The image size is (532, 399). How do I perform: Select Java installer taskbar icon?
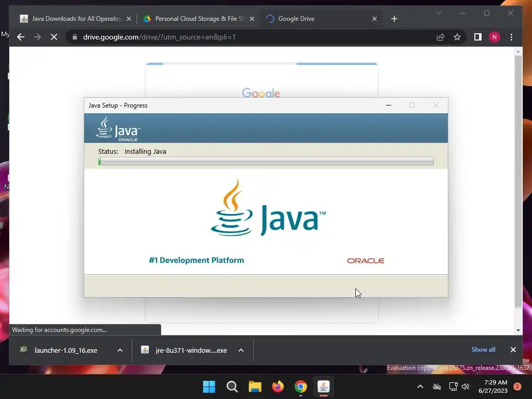click(x=323, y=387)
